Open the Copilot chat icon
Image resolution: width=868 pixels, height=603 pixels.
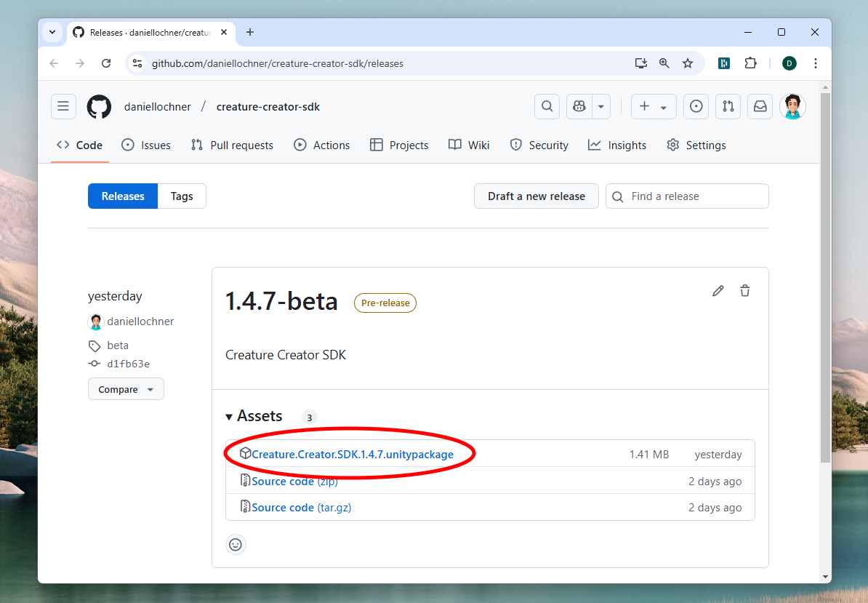coord(579,106)
